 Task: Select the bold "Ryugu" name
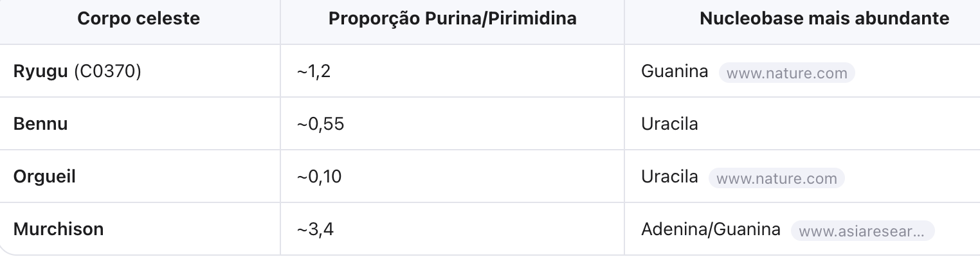click(x=41, y=71)
